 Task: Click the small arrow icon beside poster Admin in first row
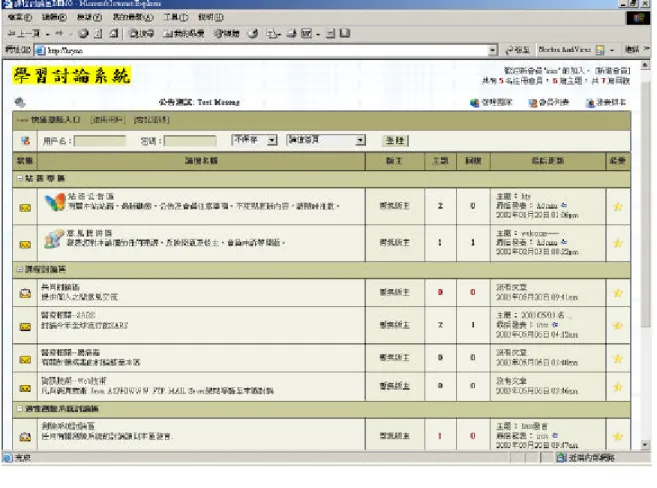click(564, 205)
